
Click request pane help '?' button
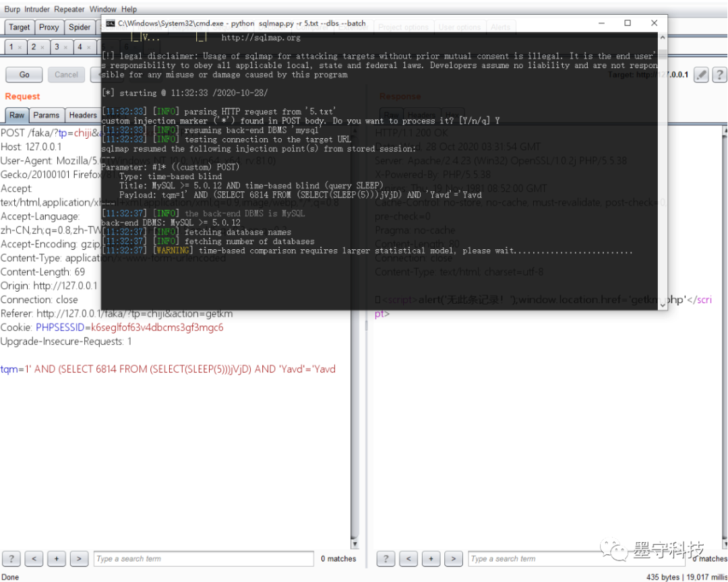[11, 558]
